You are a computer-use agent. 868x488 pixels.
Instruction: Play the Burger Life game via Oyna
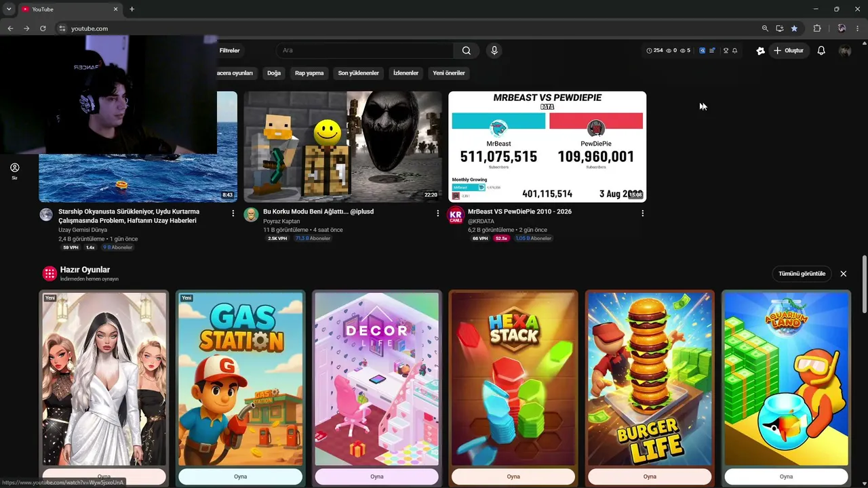650,476
